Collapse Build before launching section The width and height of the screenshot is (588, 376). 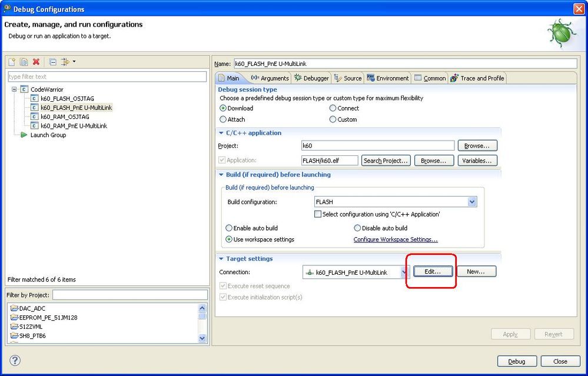(x=221, y=175)
